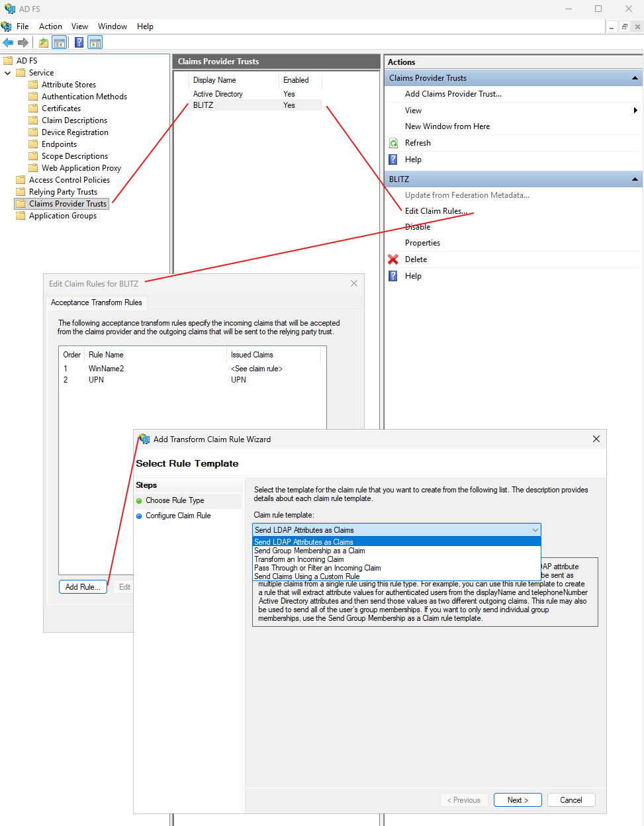Collapse the Service tree node

tap(7, 73)
